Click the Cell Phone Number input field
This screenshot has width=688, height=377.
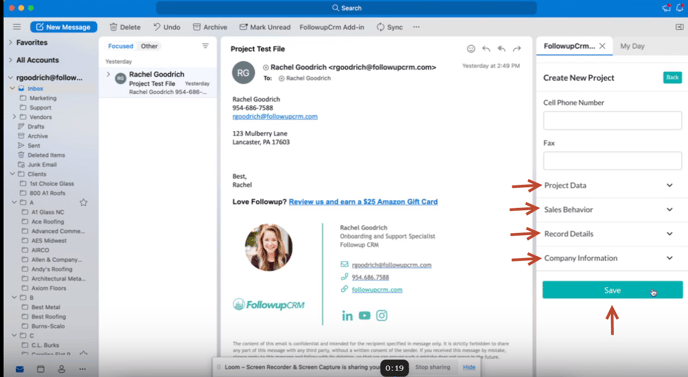[x=612, y=120]
